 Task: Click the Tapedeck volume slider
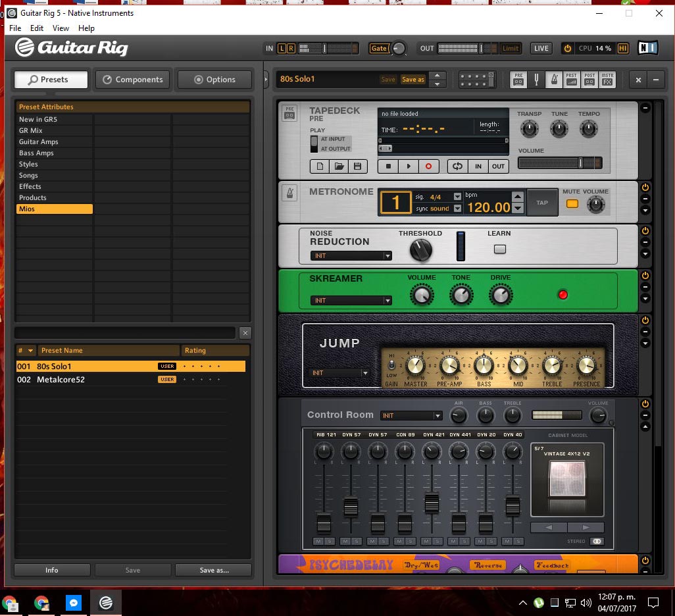pyautogui.click(x=560, y=163)
